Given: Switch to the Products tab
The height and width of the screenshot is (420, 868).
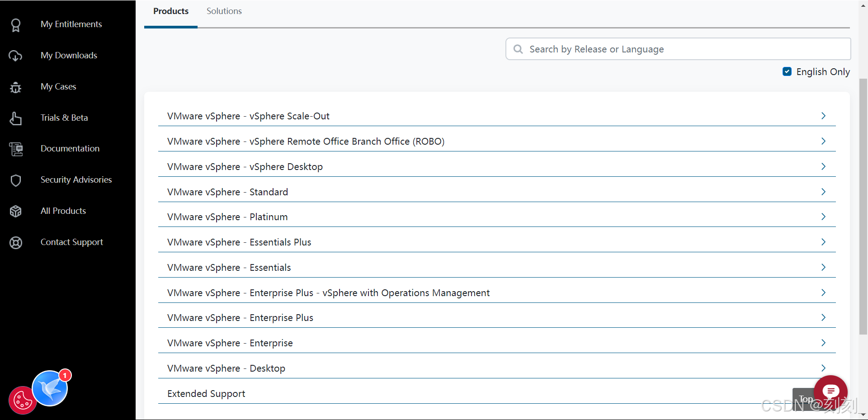Looking at the screenshot, I should [171, 11].
